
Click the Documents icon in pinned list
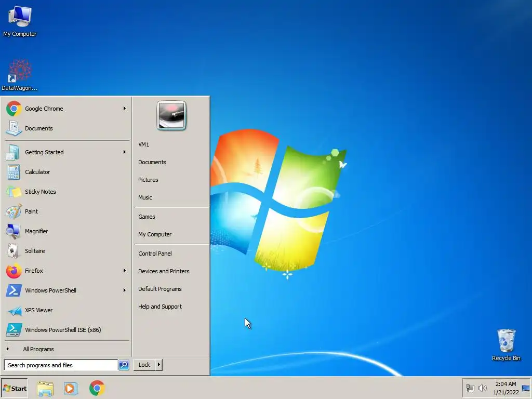click(x=14, y=128)
